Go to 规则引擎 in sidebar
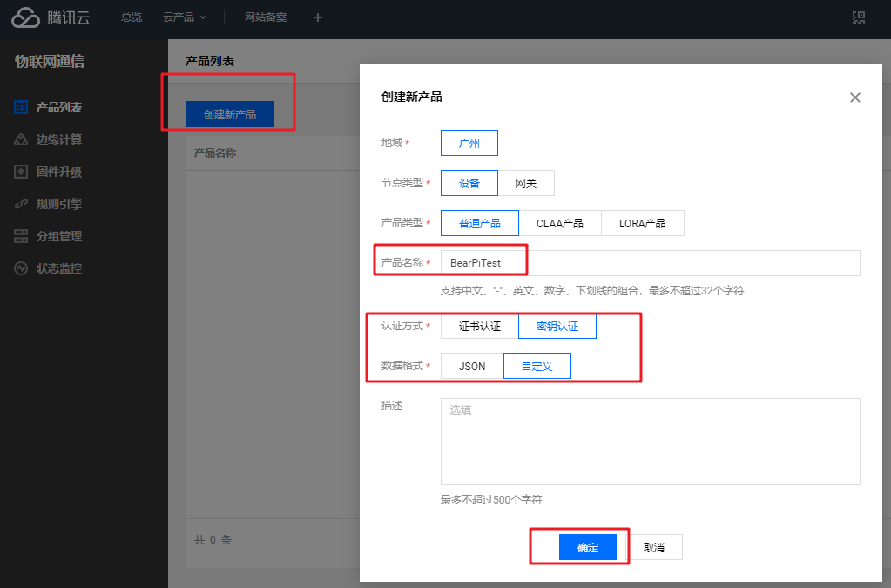This screenshot has height=588, width=891. click(x=59, y=203)
